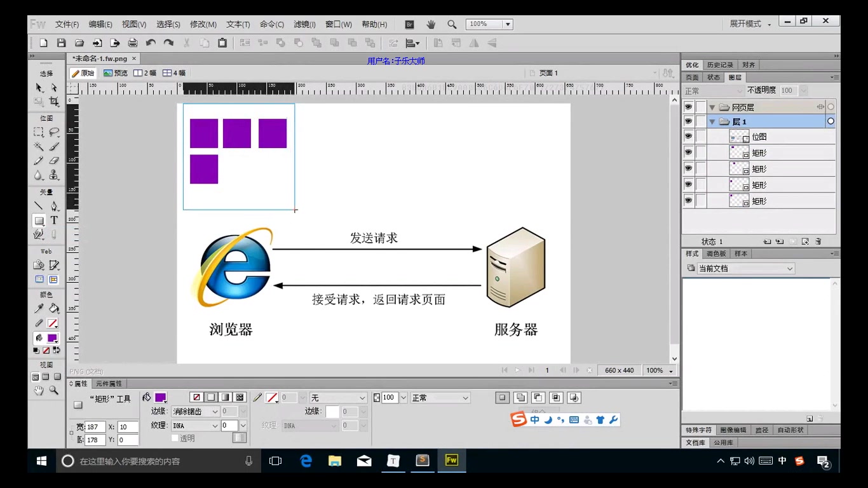Click the Print icon in toolbar
Image resolution: width=868 pixels, height=488 pixels.
point(133,43)
